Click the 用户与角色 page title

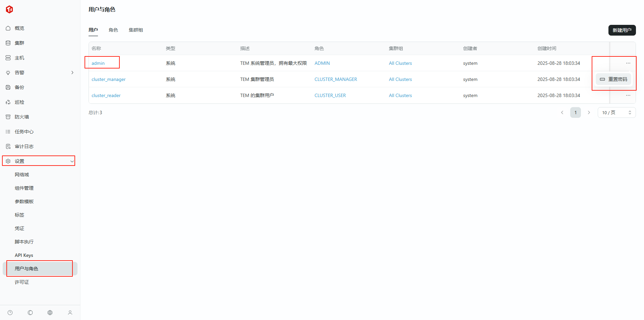click(102, 9)
